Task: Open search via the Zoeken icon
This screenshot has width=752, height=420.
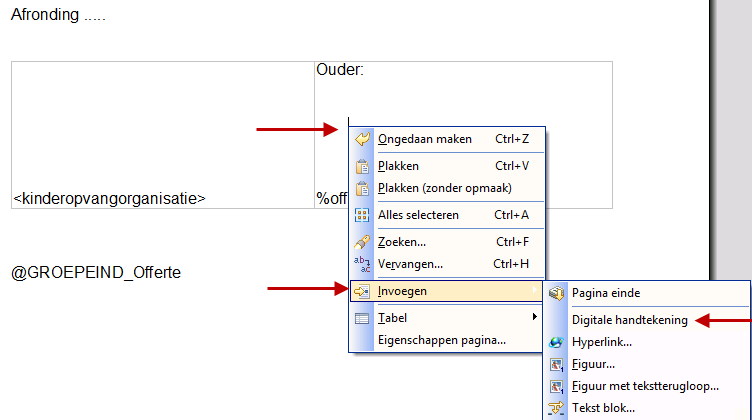Action: click(362, 241)
